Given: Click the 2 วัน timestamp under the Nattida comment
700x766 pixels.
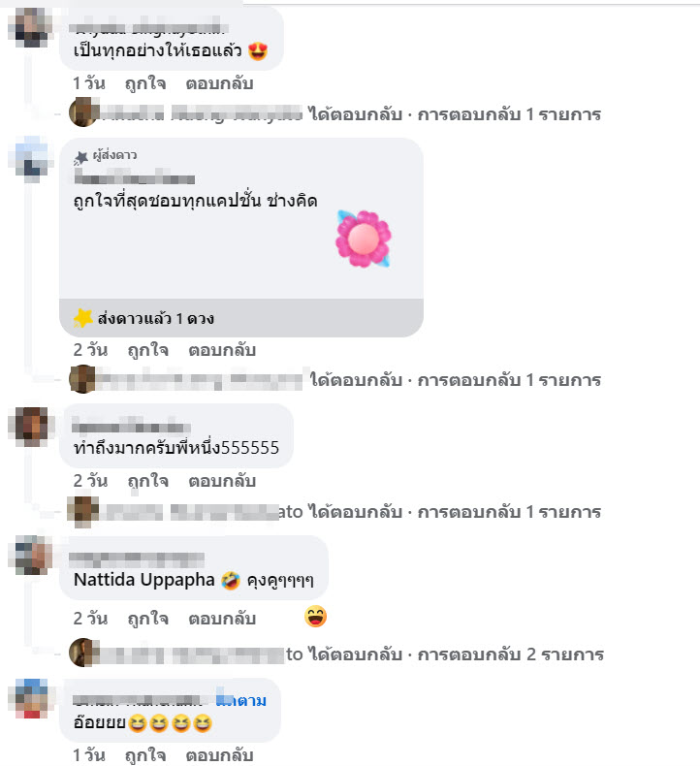Looking at the screenshot, I should (90, 619).
